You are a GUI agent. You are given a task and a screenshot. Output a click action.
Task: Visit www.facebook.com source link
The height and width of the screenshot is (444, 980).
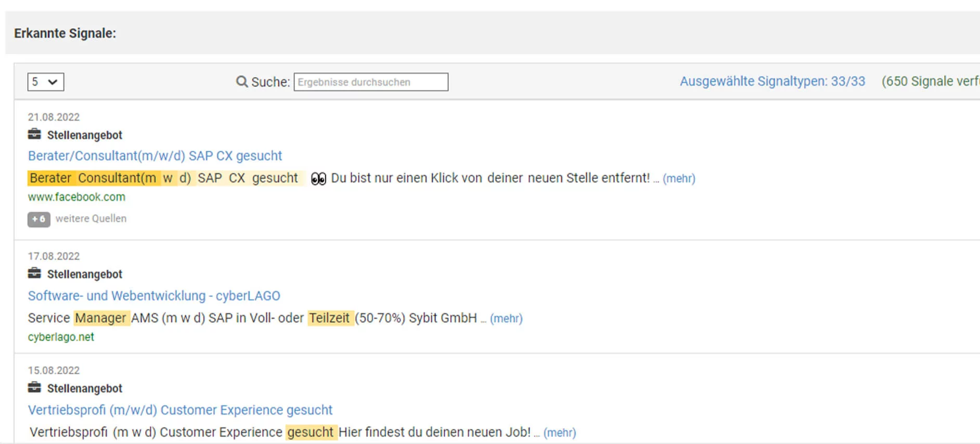pyautogui.click(x=76, y=197)
